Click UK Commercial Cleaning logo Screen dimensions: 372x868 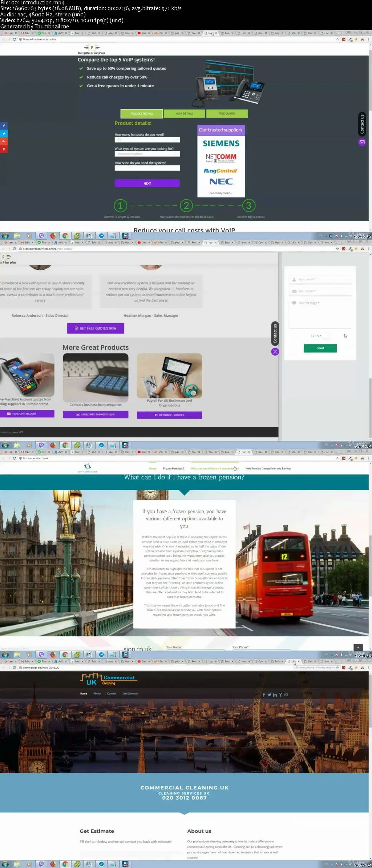(108, 680)
